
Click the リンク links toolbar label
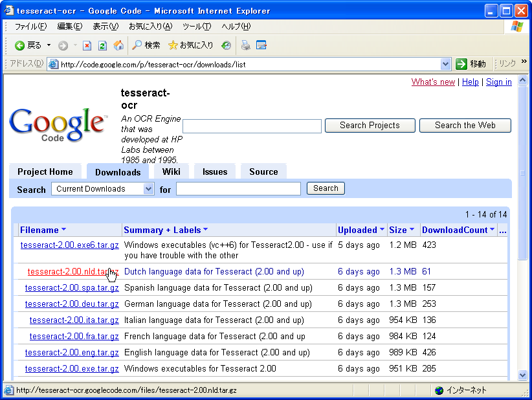pyautogui.click(x=507, y=63)
